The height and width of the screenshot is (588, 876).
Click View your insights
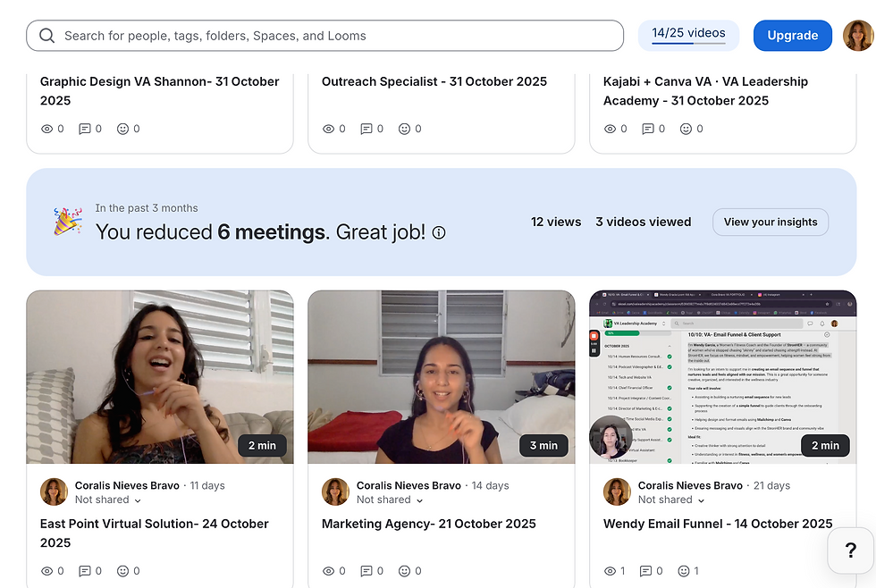tap(770, 222)
